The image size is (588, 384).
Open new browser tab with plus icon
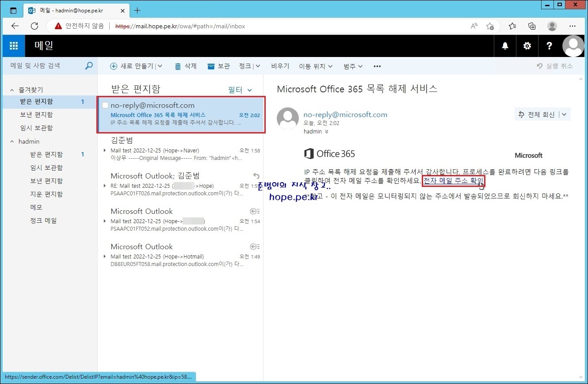pos(137,10)
